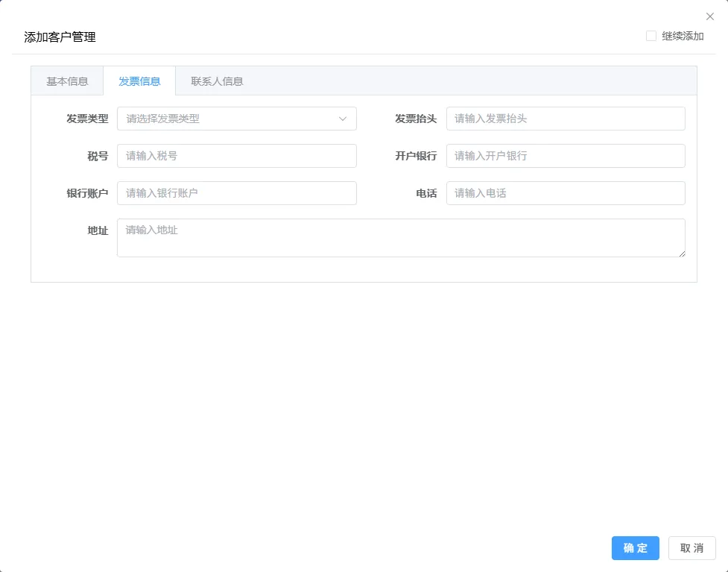Screen dimensions: 728x572
Task: Select the 请输入电话 input field
Action: coord(566,193)
